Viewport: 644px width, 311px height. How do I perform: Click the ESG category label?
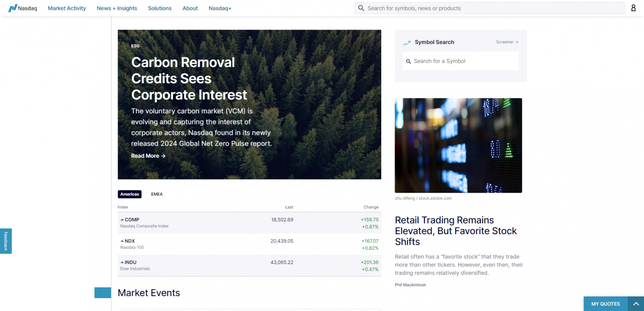click(135, 46)
